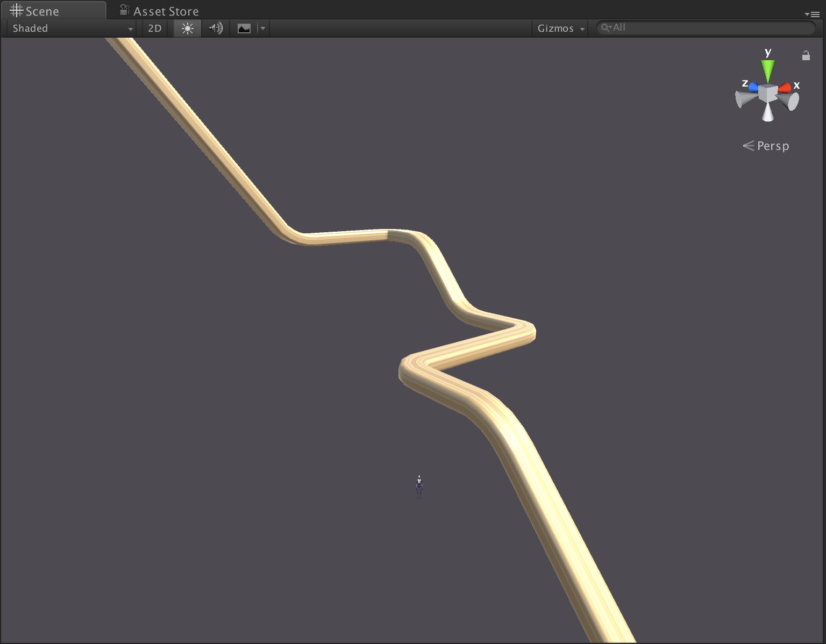Toggle the gizmo rotation lock icon

tap(806, 55)
